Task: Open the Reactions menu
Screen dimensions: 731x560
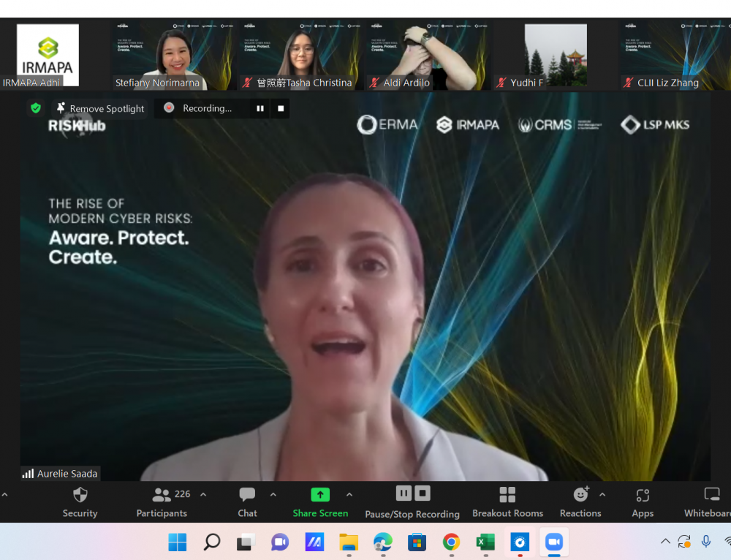Action: [x=580, y=502]
